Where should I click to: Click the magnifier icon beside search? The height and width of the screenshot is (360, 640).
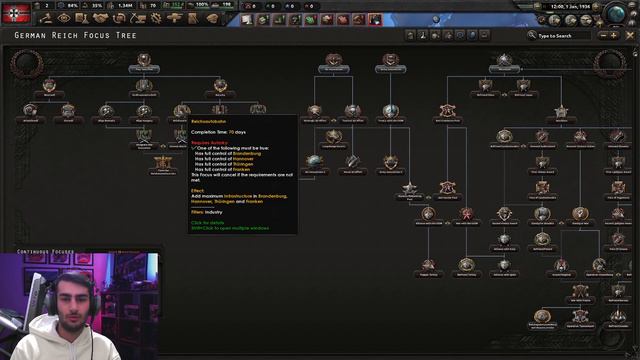[531, 36]
